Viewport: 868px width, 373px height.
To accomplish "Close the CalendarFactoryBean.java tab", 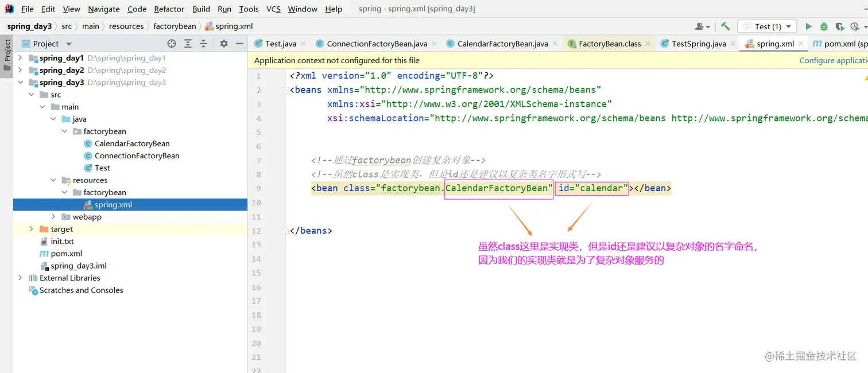I will 555,44.
